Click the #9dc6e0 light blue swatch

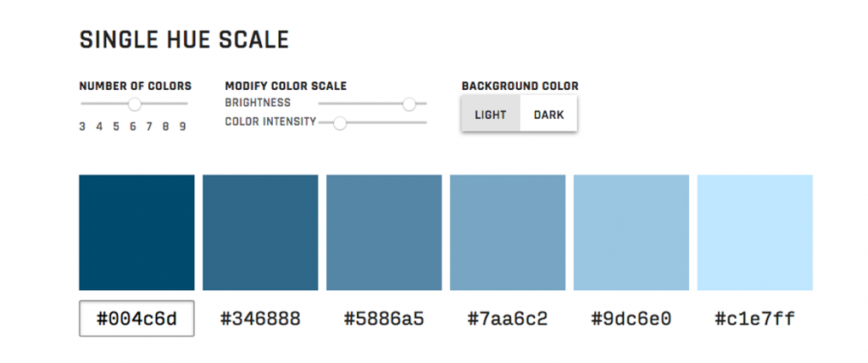(x=632, y=232)
